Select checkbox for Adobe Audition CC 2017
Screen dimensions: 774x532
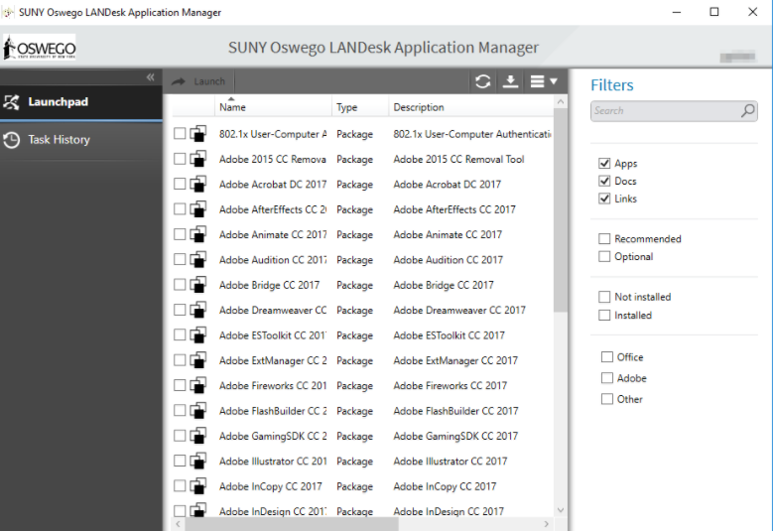180,259
